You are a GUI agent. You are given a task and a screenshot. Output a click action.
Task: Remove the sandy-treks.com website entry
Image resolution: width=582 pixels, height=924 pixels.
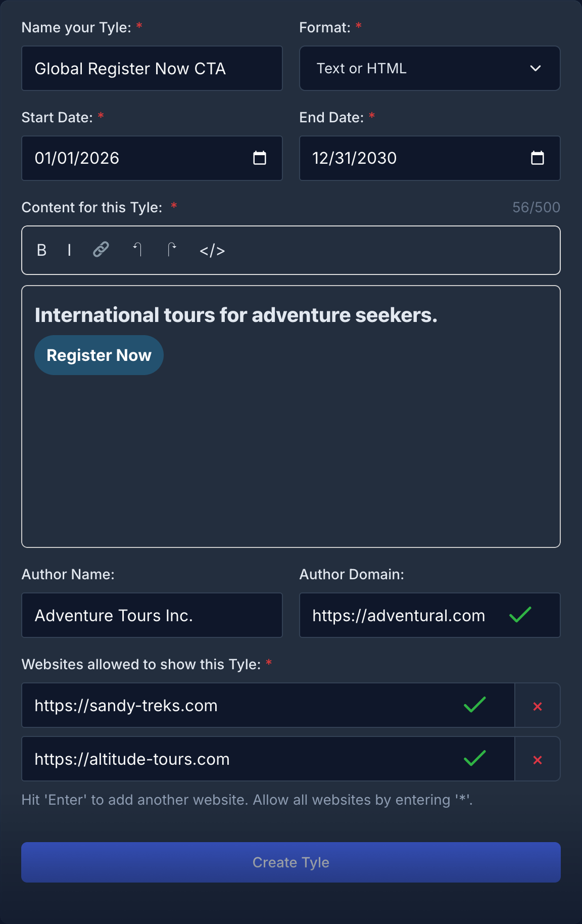[x=537, y=705]
